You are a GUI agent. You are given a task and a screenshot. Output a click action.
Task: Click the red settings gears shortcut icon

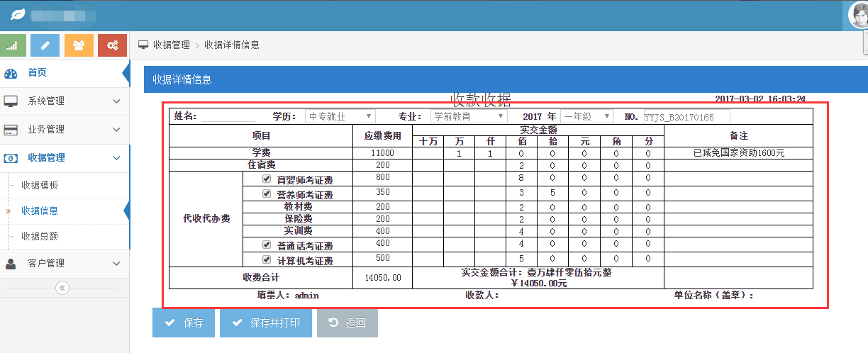pyautogui.click(x=112, y=45)
